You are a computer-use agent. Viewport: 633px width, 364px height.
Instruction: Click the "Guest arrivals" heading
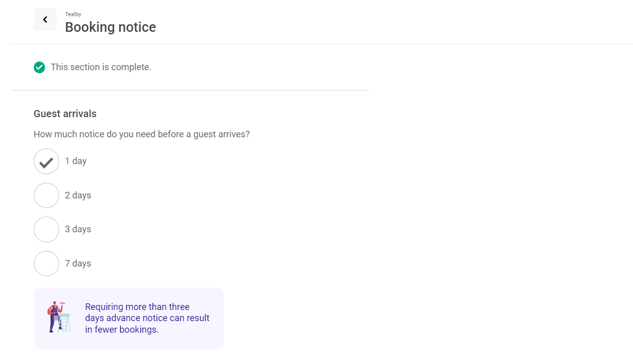65,114
